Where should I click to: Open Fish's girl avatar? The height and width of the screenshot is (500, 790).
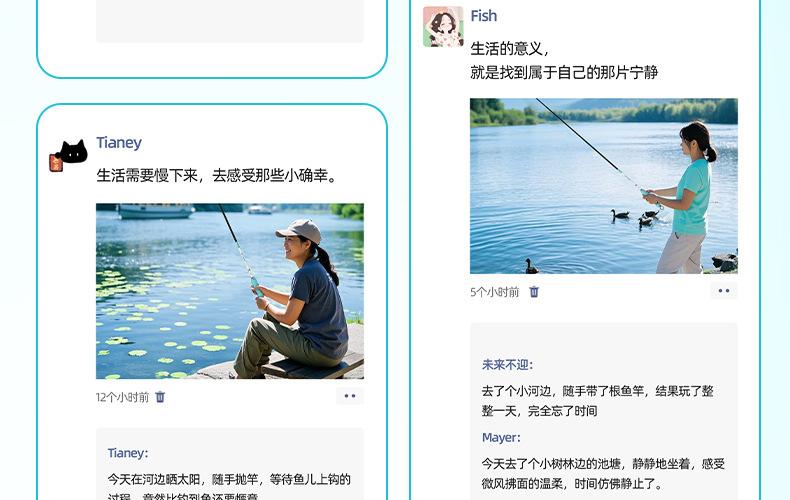point(443,26)
